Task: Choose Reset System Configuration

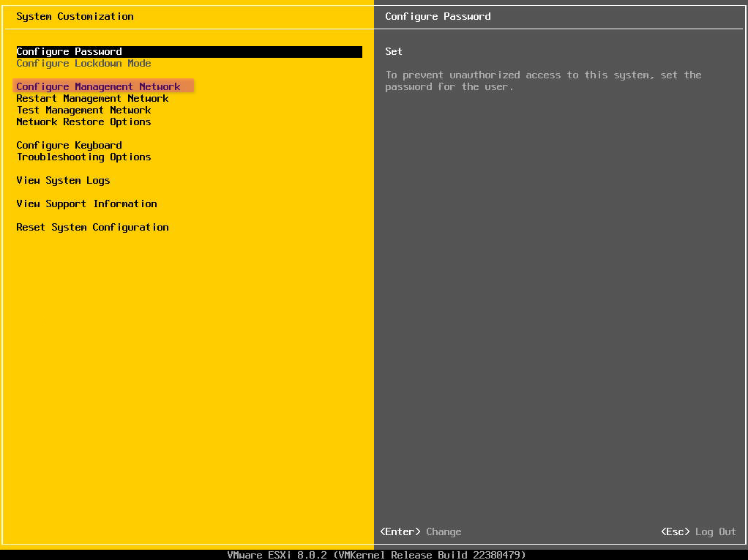Action: click(x=92, y=228)
